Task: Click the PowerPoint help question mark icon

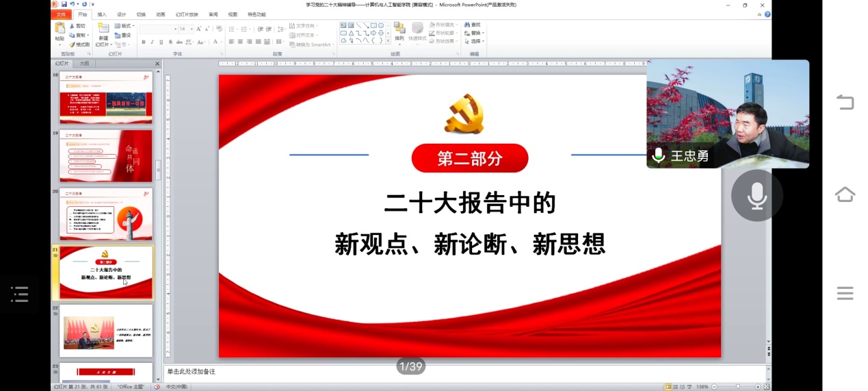Action: 767,14
